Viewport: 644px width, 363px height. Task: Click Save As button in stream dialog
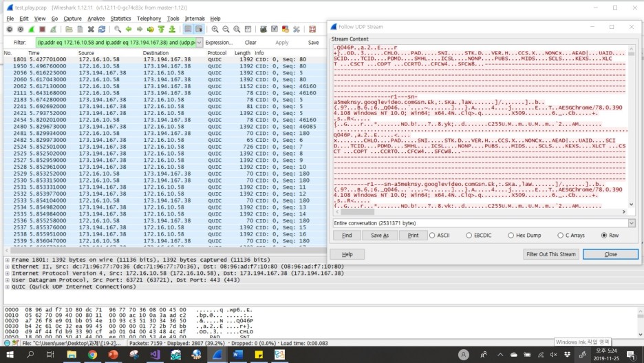[380, 236]
